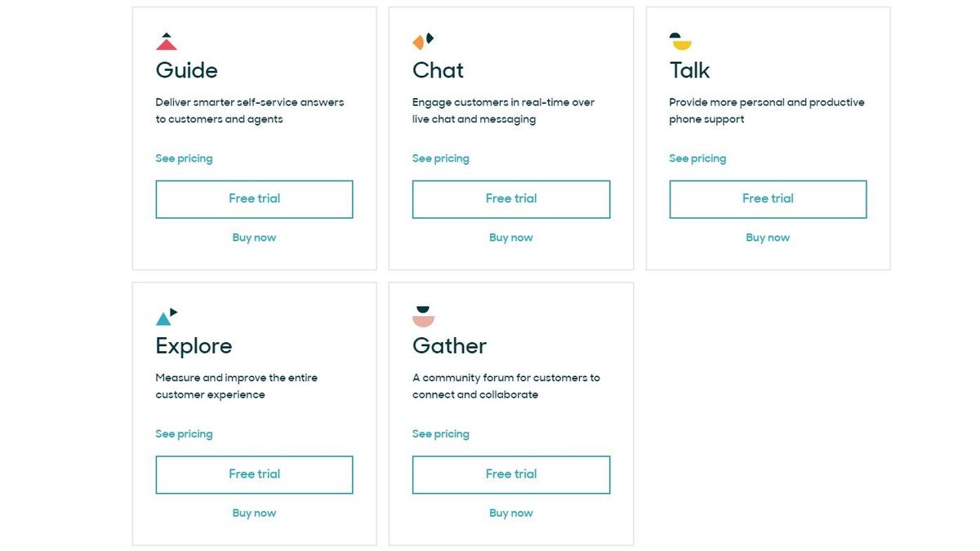Click the Guide product icon

pos(167,39)
